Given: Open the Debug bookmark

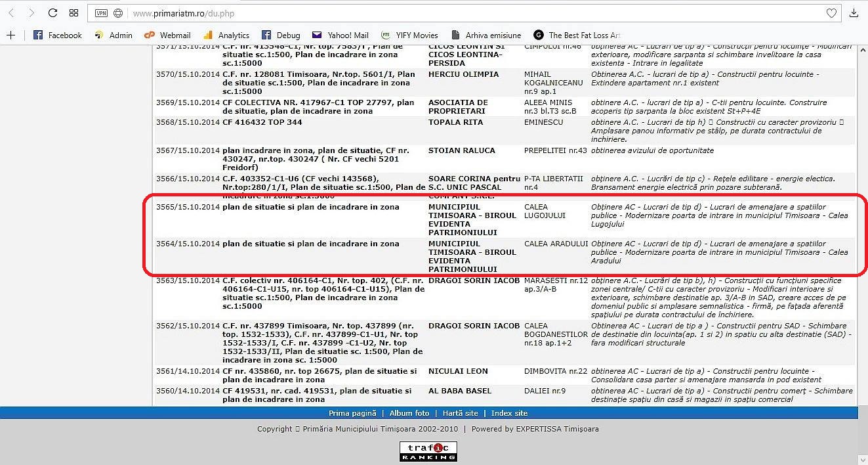Looking at the screenshot, I should (281, 35).
